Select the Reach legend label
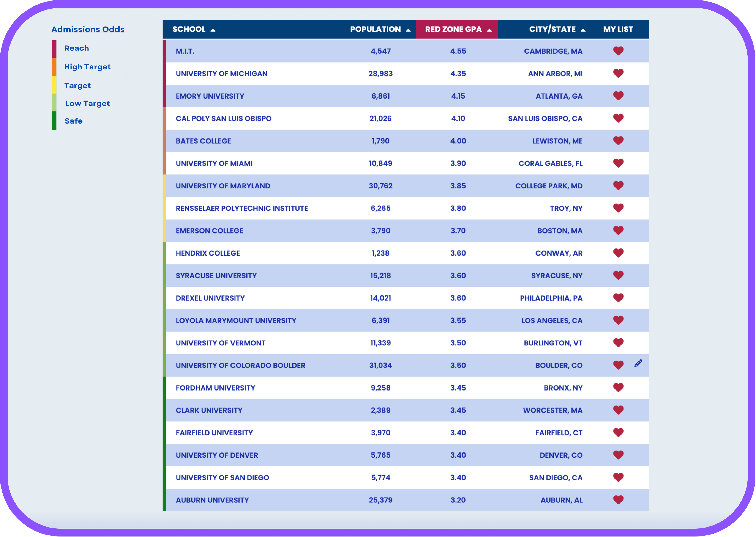This screenshot has height=537, width=756. coord(76,48)
